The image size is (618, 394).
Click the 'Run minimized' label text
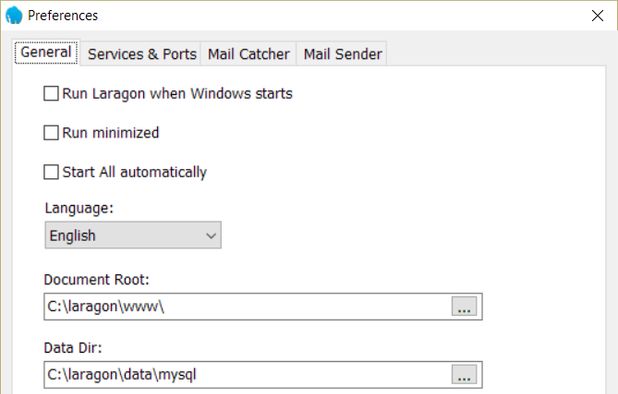click(x=111, y=133)
